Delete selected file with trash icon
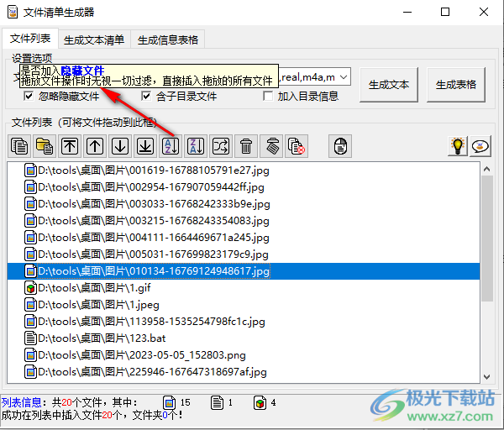Viewport: 504px width, 430px height. pyautogui.click(x=246, y=146)
